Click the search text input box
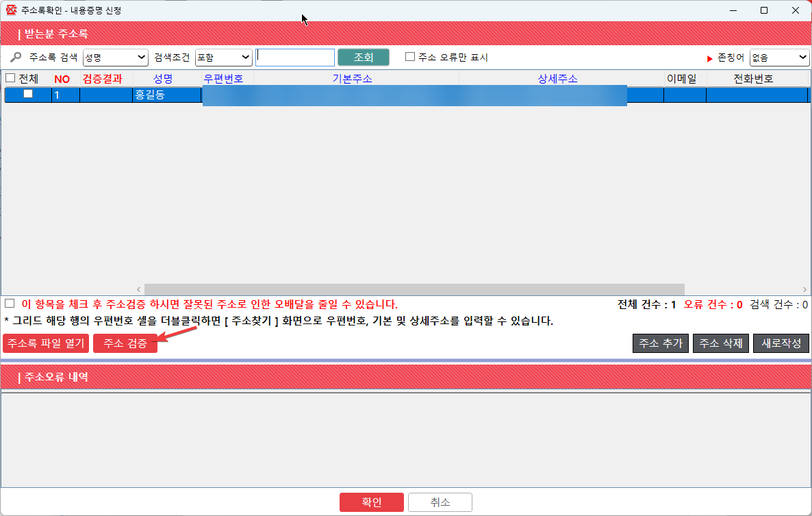Screen dimensions: 812x516 295,58
